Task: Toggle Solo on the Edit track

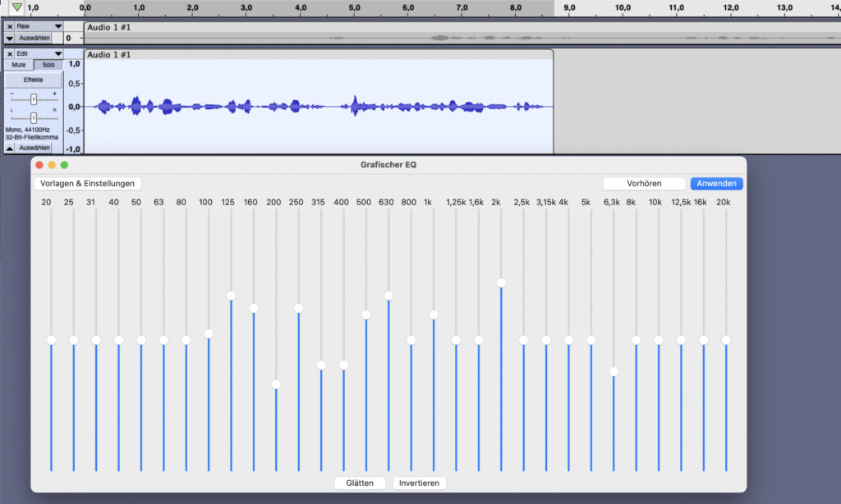Action: 48,65
